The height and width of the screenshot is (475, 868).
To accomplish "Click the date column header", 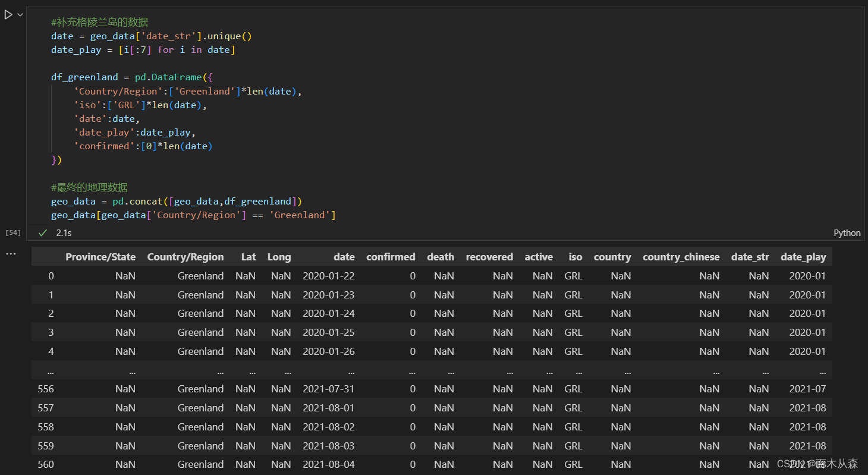I will (344, 257).
